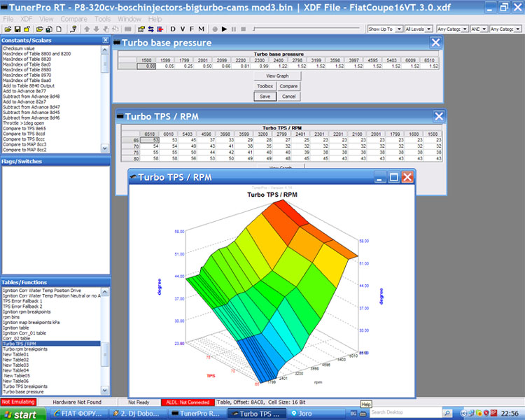Open the XDF menu
The image size is (525, 420).
(26, 19)
